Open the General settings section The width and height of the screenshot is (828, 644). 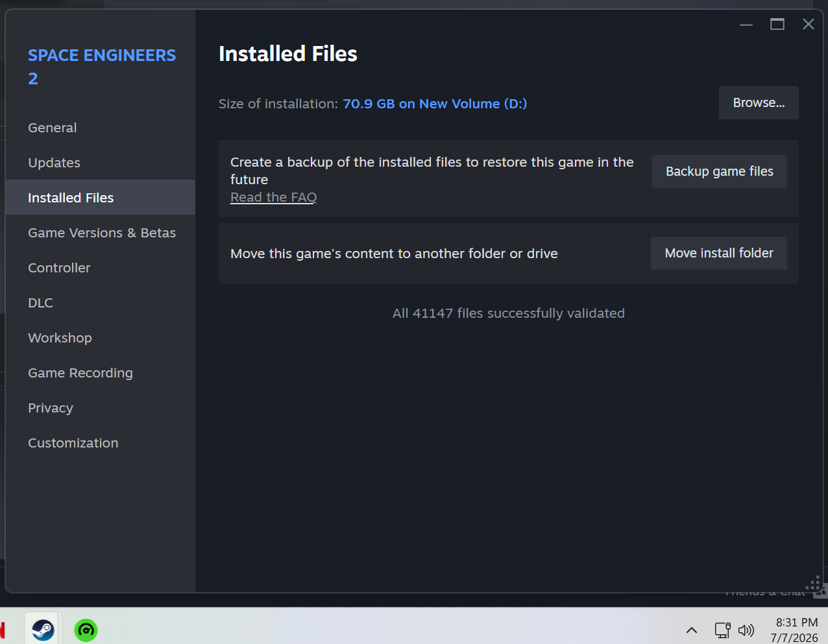pyautogui.click(x=101, y=128)
